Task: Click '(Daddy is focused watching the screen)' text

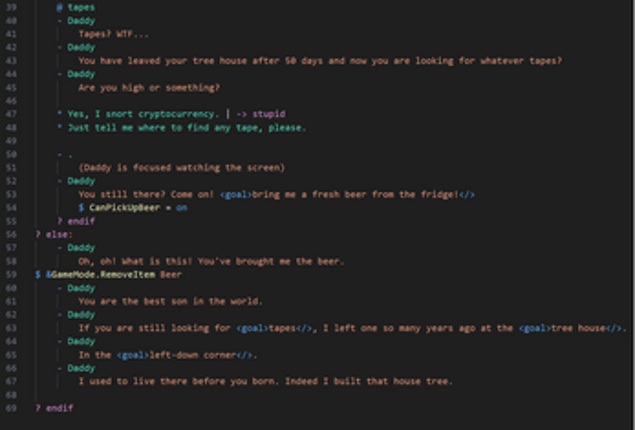Action: click(181, 168)
